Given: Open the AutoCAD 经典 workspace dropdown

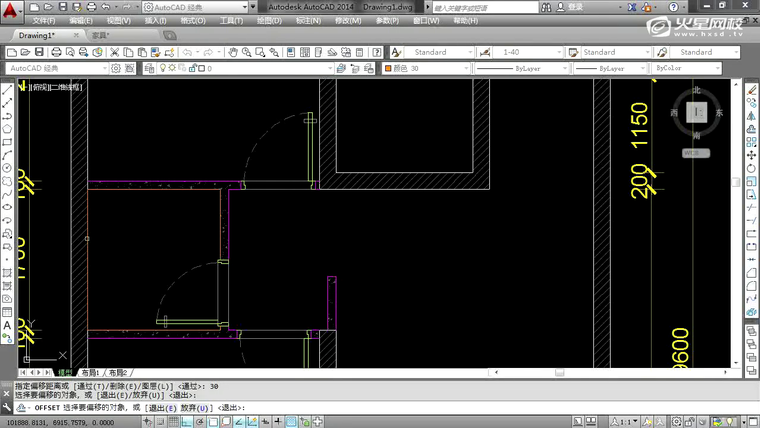Looking at the screenshot, I should tap(58, 69).
